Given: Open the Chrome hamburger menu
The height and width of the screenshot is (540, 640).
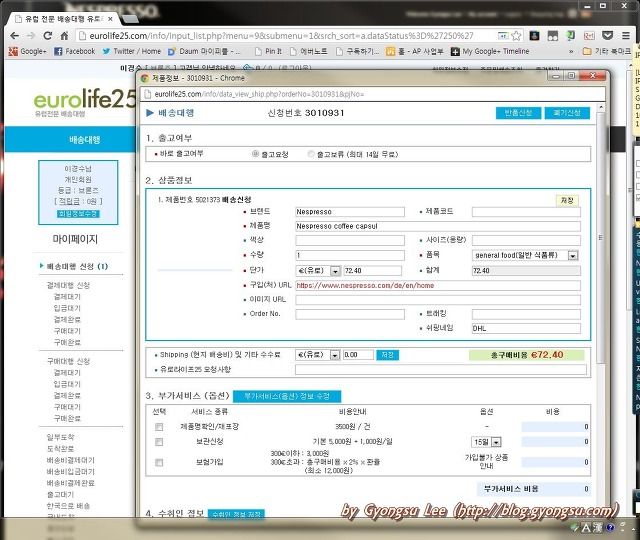Looking at the screenshot, I should pos(626,36).
